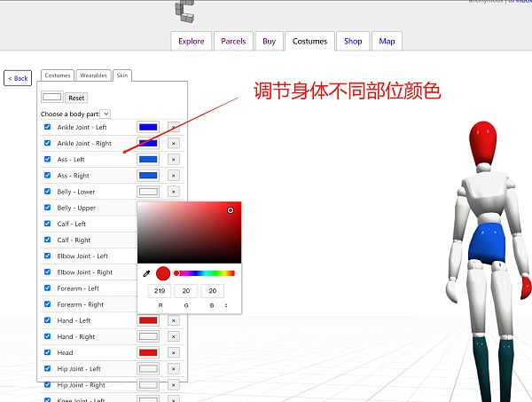
Task: Clear the Ass - Left color
Action: click(173, 160)
